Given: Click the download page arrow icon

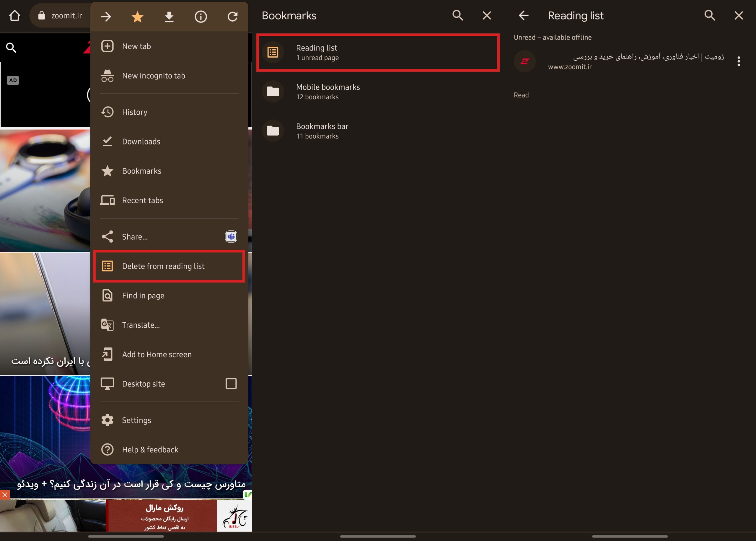Looking at the screenshot, I should [x=169, y=16].
